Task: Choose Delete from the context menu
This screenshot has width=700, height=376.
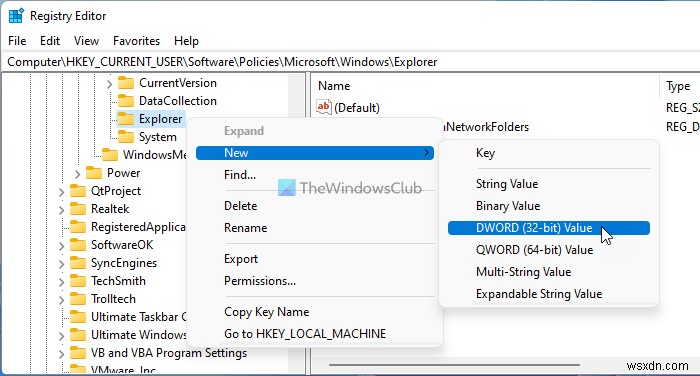Action: click(x=241, y=206)
